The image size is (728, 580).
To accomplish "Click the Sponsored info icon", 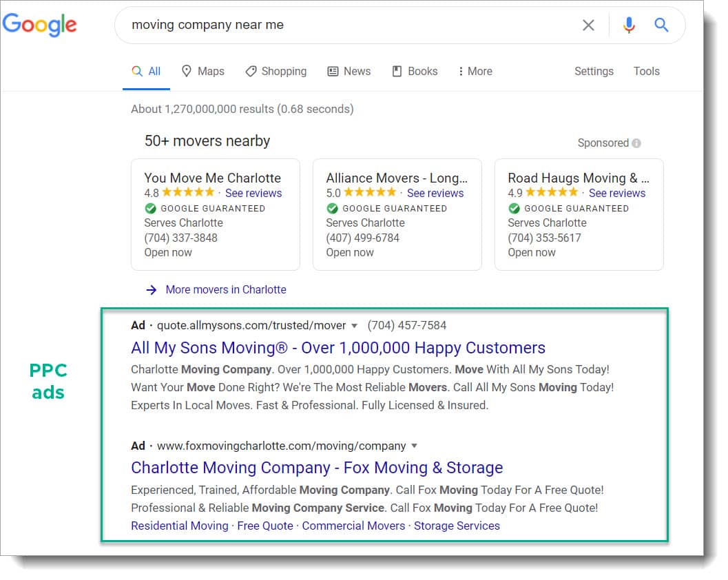I will pyautogui.click(x=636, y=143).
